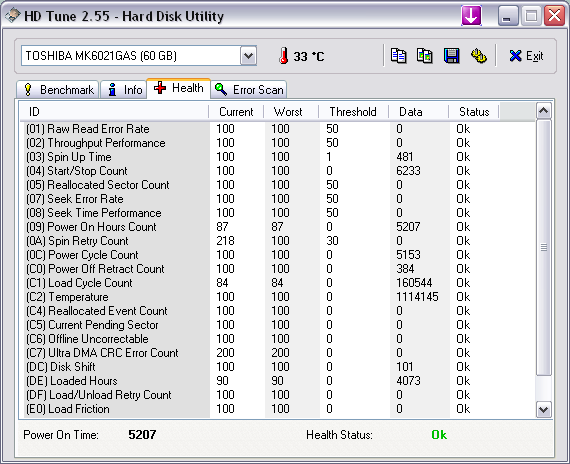Click the scrollbar down arrow
The height and width of the screenshot is (464, 570).
(x=543, y=410)
